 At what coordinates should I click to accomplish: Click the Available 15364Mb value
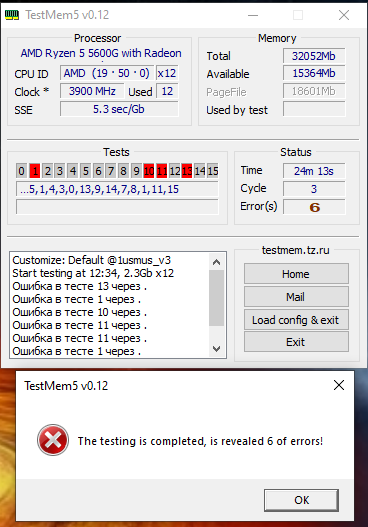coord(314,73)
